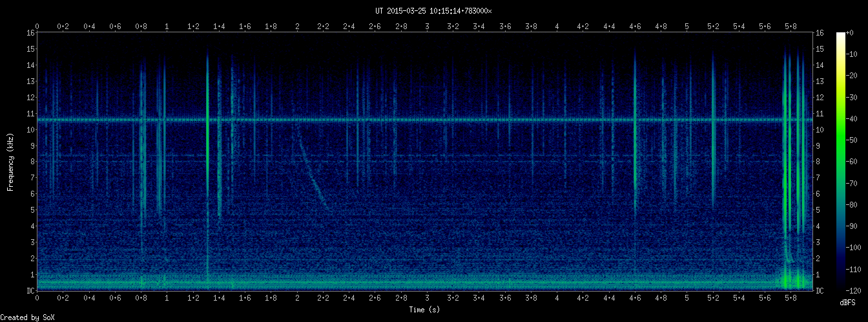Image resolution: width=868 pixels, height=322 pixels.
Task: Click the "Time (s)" axis label
Action: point(425,310)
